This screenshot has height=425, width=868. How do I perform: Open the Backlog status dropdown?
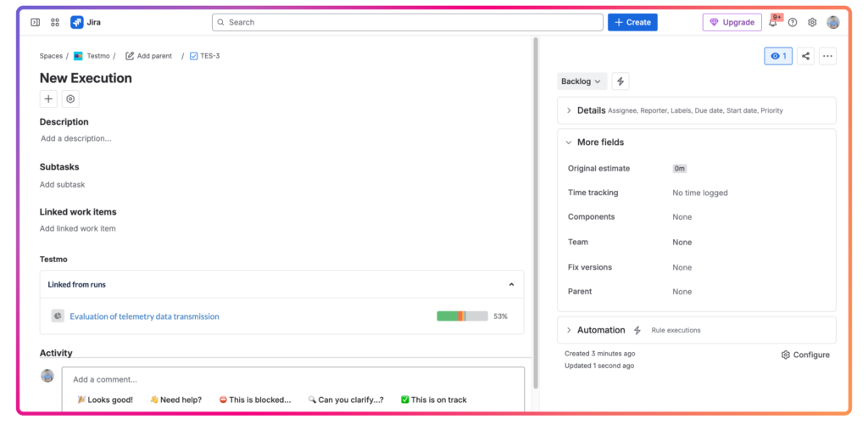[x=581, y=81]
